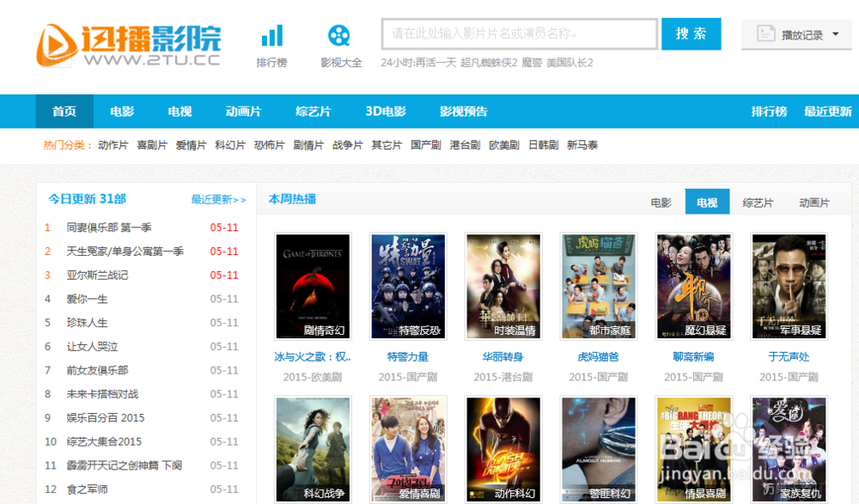
Task: Switch weekly hot list to 综艺片 tab
Action: point(758,203)
